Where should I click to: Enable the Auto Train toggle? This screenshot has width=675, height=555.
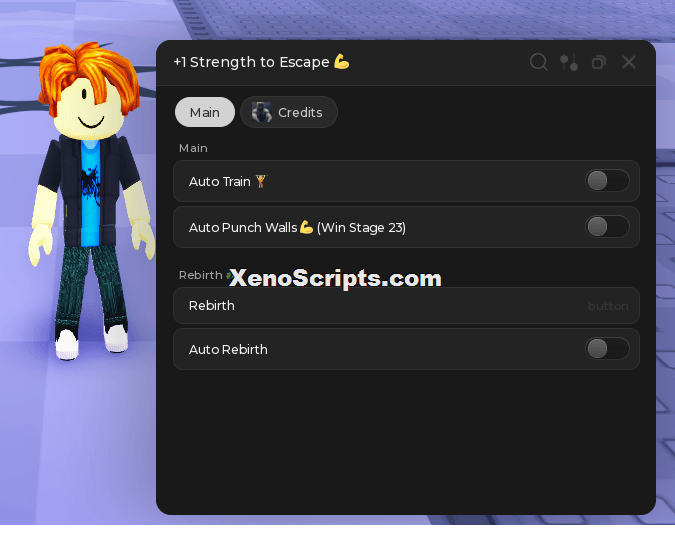coord(607,181)
